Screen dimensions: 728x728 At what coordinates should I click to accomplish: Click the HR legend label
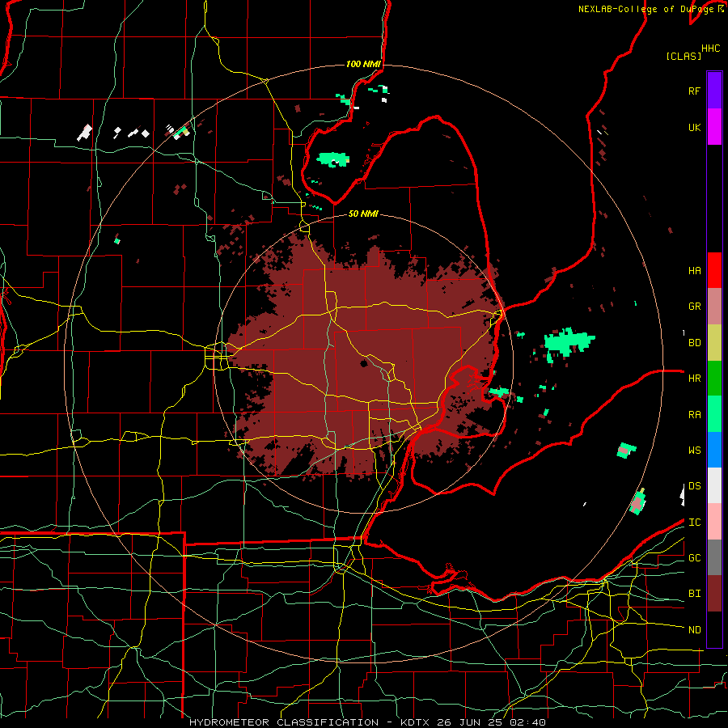point(694,379)
